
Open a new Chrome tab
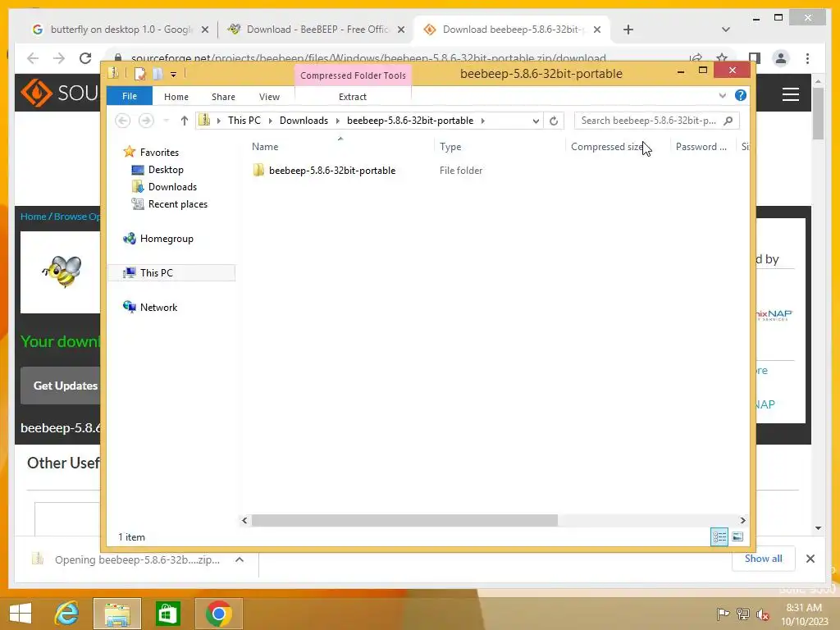point(628,30)
